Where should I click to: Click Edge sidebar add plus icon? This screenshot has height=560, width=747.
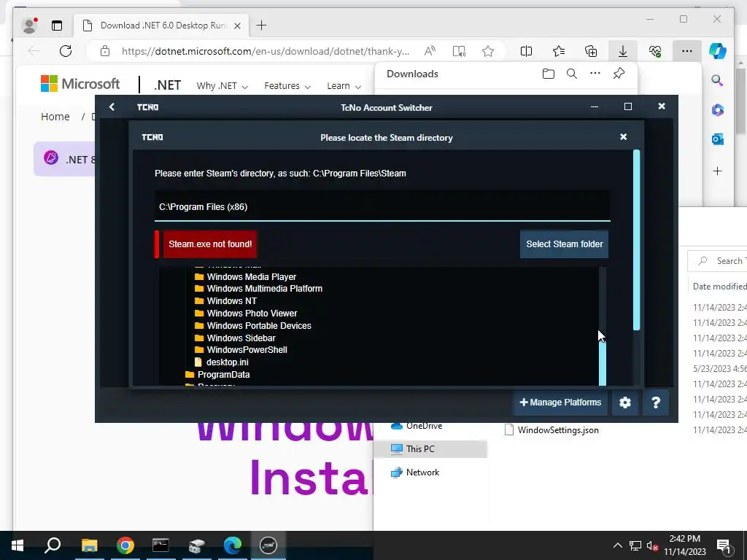pyautogui.click(x=718, y=171)
